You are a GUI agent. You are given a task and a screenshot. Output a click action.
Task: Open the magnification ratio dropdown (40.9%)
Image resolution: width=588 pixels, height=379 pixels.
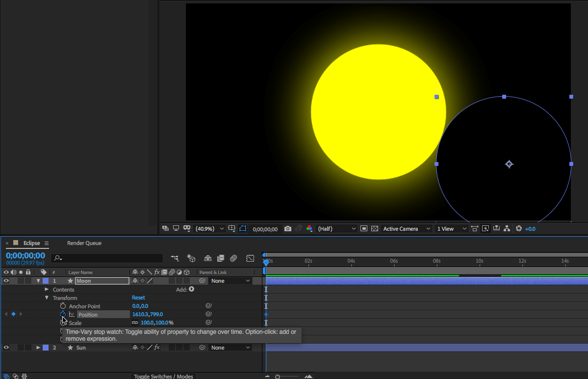(210, 229)
